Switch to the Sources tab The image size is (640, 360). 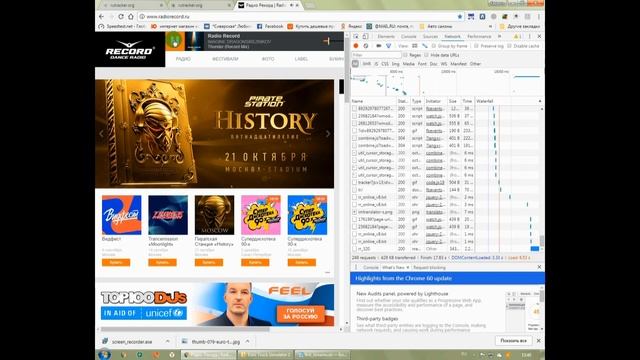[x=430, y=36]
